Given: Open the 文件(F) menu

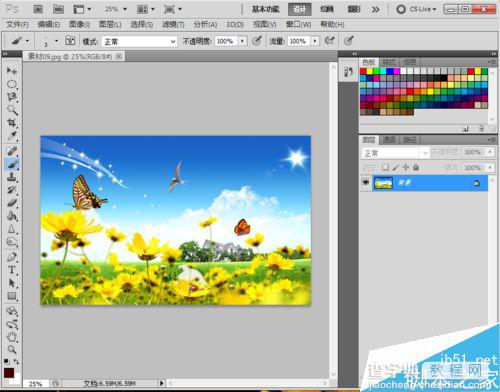Looking at the screenshot, I should (17, 24).
